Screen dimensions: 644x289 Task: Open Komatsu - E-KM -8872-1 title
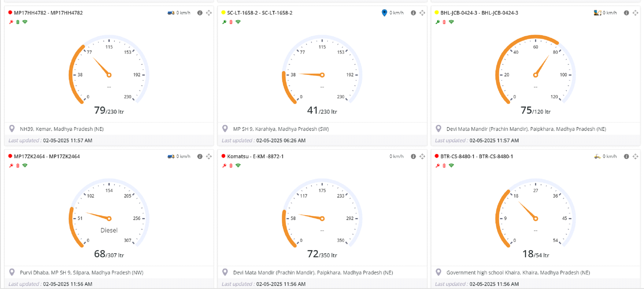255,156
